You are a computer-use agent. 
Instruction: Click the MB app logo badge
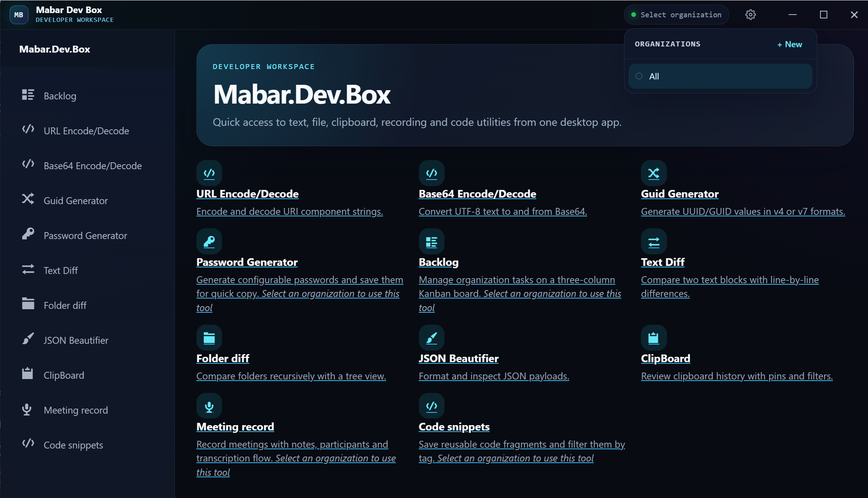click(x=19, y=15)
